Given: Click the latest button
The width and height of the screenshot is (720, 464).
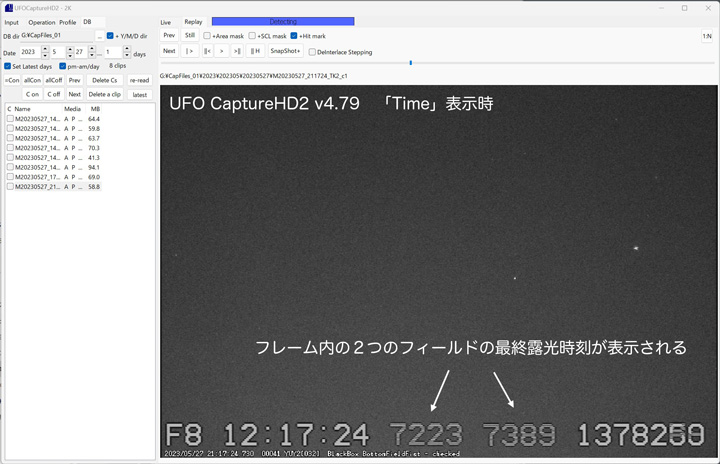Looking at the screenshot, I should [x=140, y=95].
